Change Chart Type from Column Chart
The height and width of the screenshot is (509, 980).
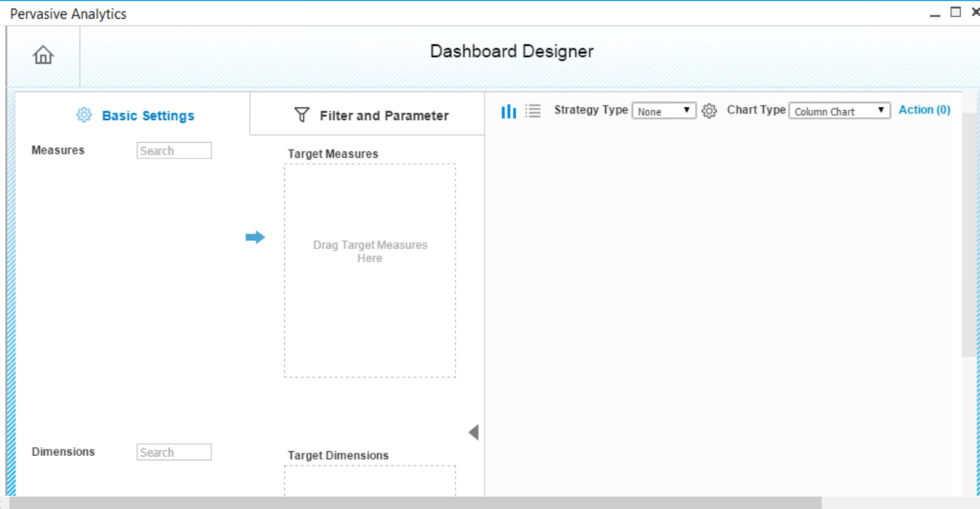point(839,110)
